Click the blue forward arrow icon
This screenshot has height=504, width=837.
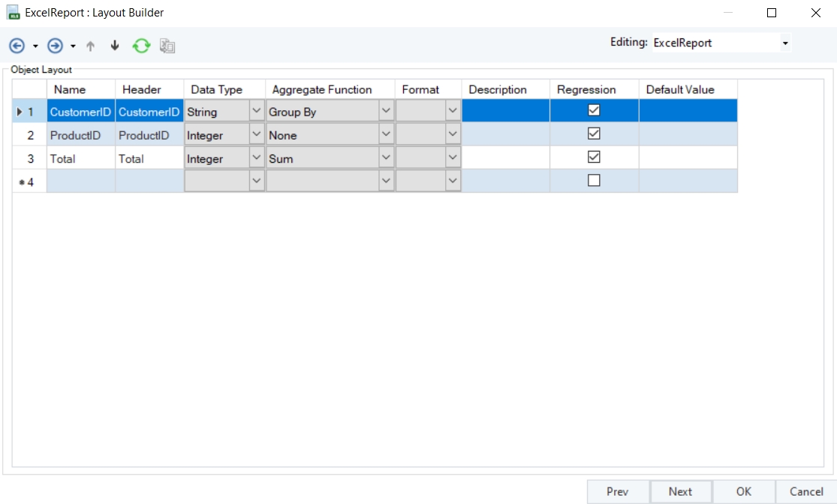click(x=55, y=46)
